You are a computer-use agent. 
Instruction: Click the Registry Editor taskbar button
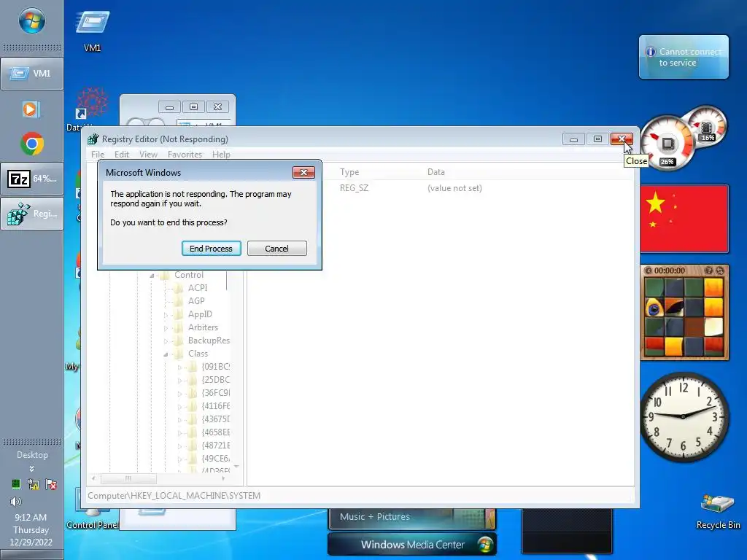click(x=32, y=214)
